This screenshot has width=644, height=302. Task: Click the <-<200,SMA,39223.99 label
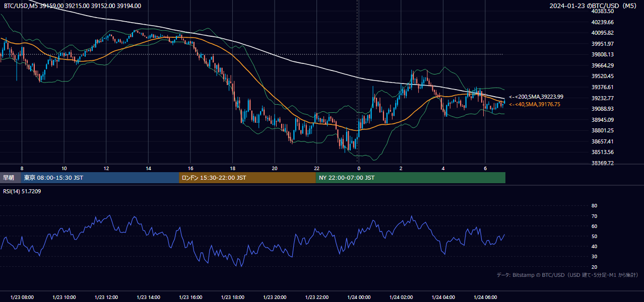click(536, 97)
